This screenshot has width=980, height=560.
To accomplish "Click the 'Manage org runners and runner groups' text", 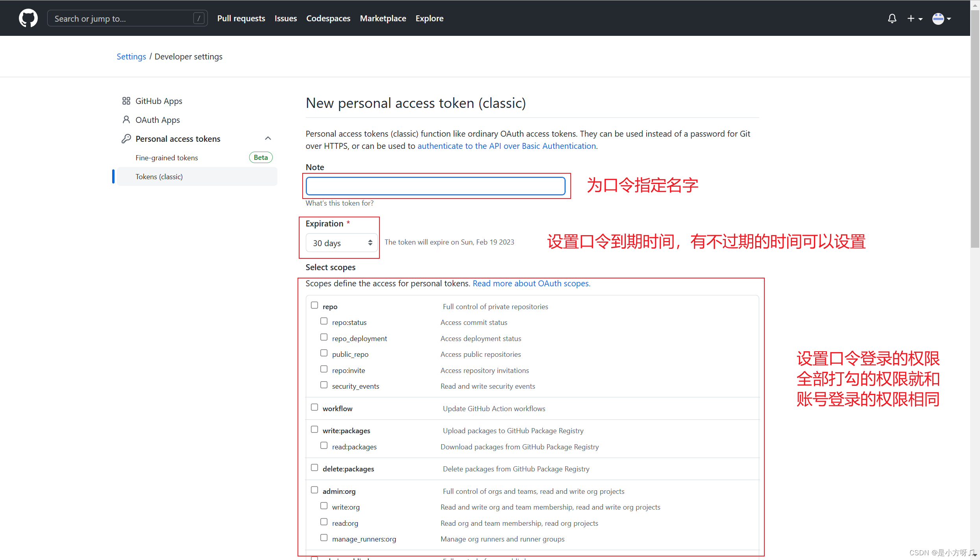I will (503, 539).
